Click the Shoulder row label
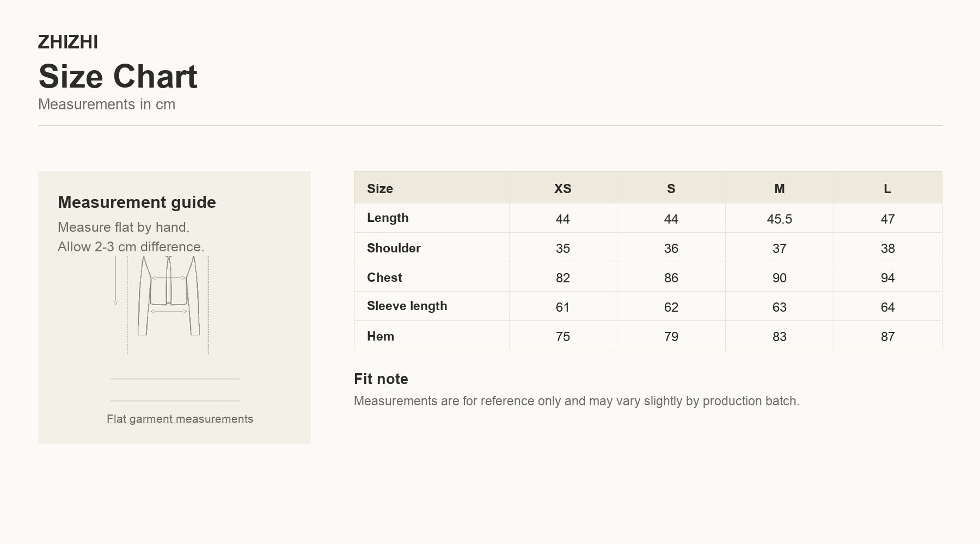980x544 pixels. pos(394,248)
